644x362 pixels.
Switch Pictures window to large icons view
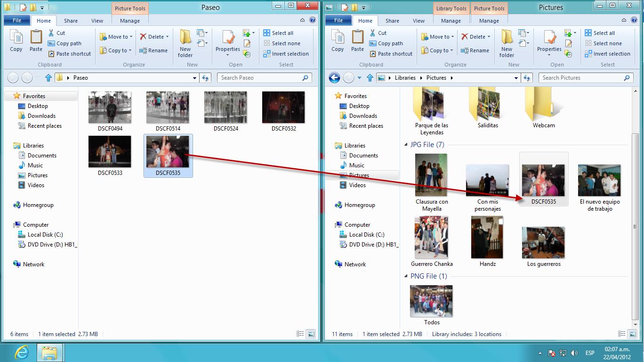pos(633,334)
